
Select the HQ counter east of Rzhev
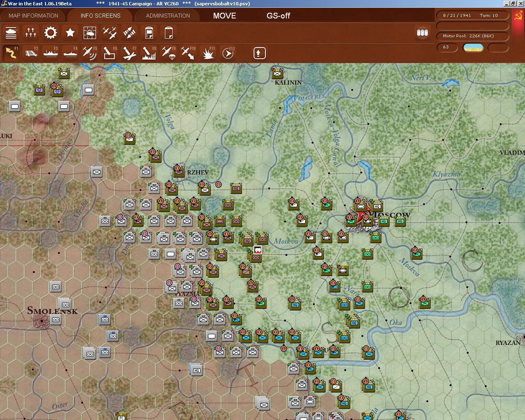pyautogui.click(x=236, y=188)
